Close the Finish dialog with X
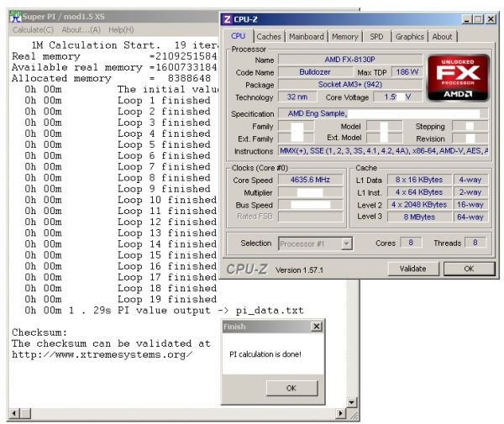Screen dimensions: 504x424 (316, 327)
